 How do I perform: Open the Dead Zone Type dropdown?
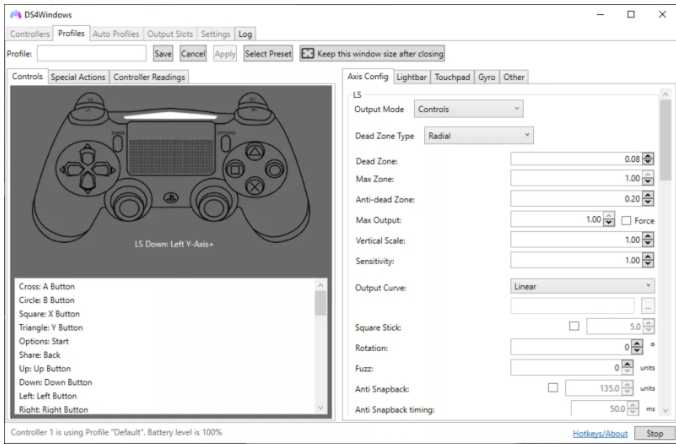tap(479, 135)
